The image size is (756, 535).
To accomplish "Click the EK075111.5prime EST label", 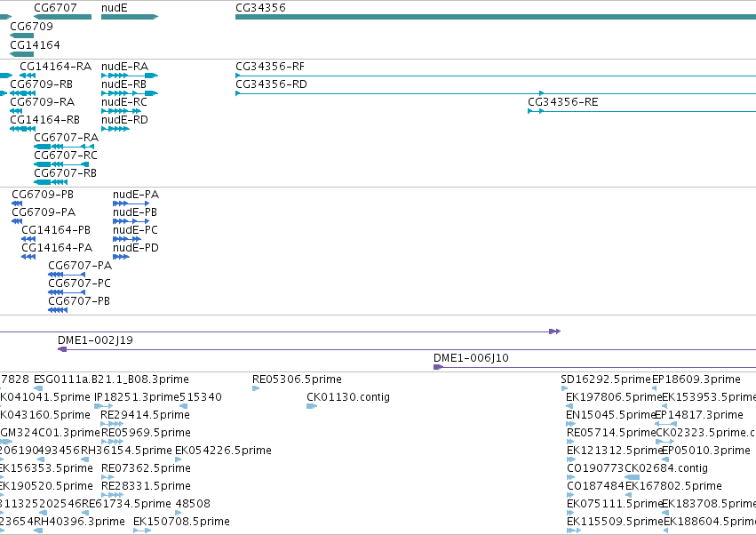I will point(615,504).
